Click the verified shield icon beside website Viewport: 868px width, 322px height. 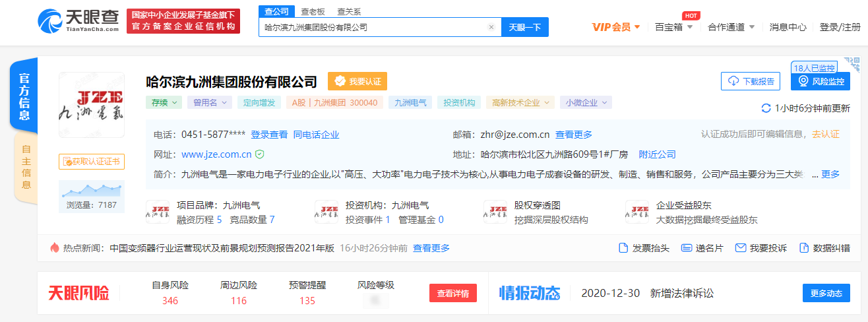(260, 154)
